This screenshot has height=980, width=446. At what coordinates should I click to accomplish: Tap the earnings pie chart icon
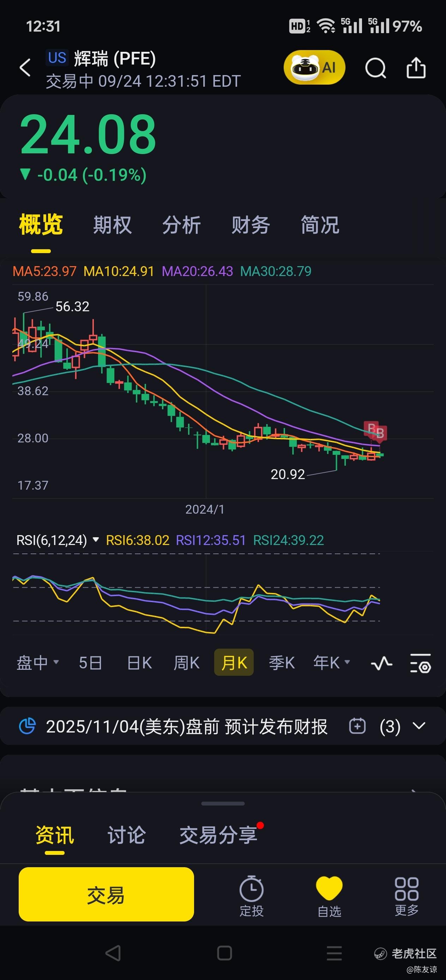[27, 726]
